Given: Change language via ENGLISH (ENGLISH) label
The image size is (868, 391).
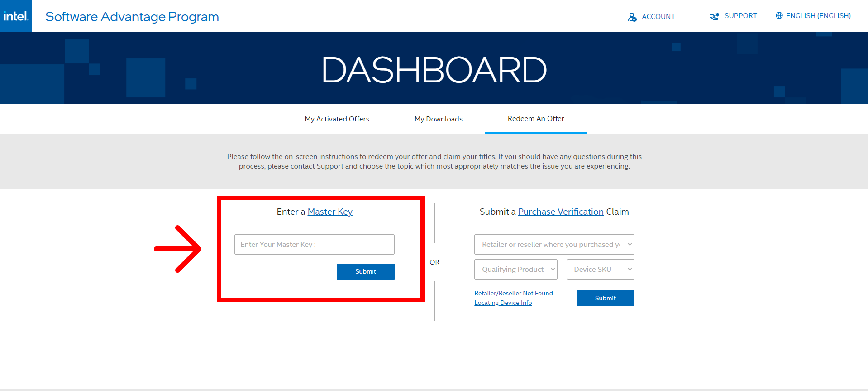Looking at the screenshot, I should [x=818, y=16].
